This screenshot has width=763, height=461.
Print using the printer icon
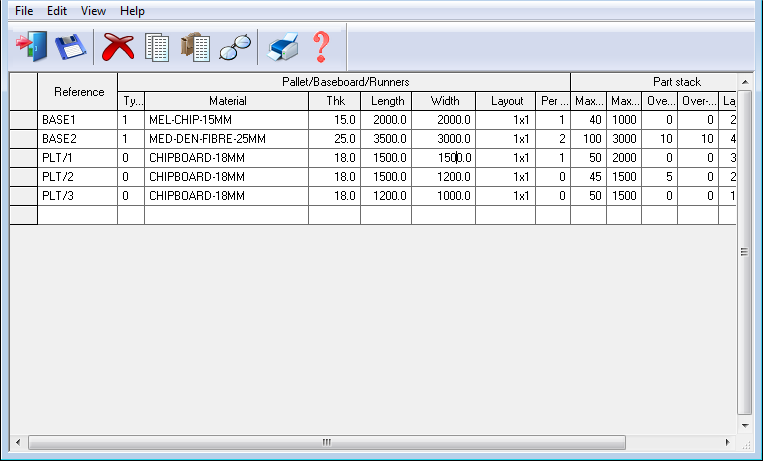coord(283,47)
